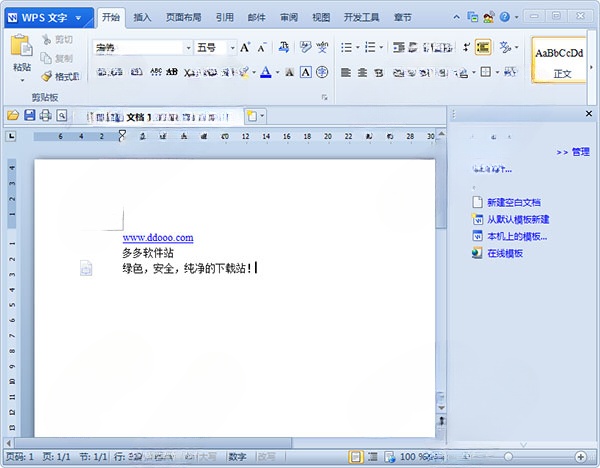
Task: Click the borders grid icon
Action: [486, 72]
